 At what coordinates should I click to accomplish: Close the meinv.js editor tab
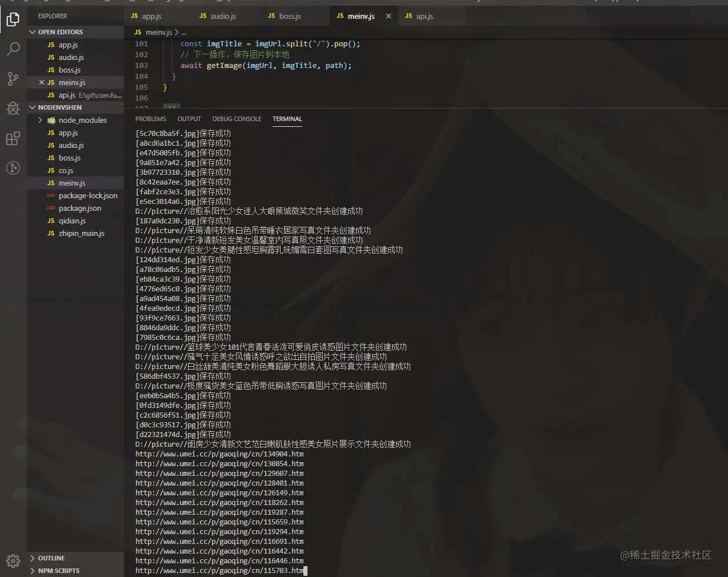(x=389, y=16)
